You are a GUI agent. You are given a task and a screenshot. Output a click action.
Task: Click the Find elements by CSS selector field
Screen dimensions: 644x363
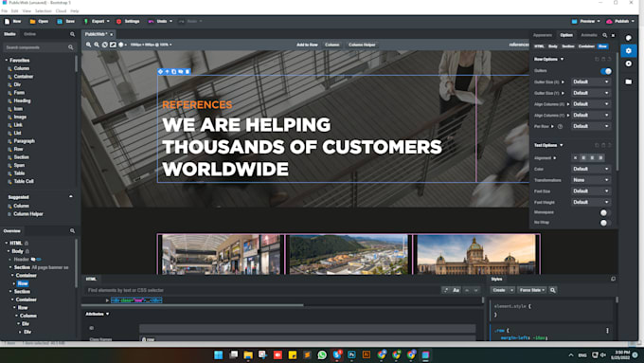point(263,290)
